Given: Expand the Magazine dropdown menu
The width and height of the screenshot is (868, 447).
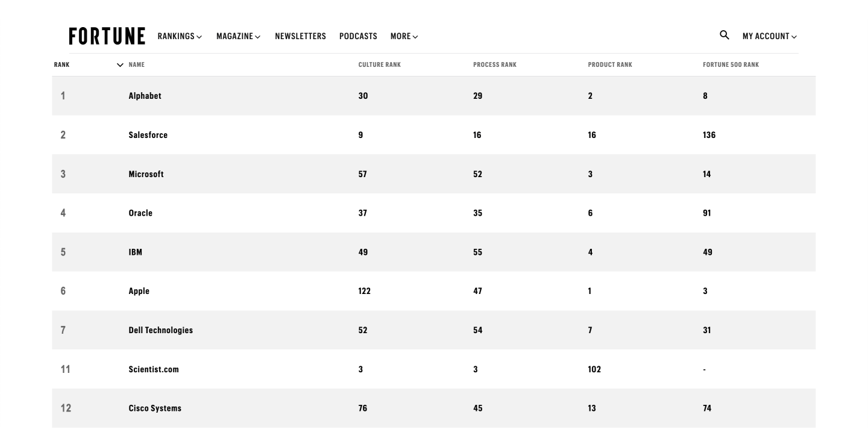Looking at the screenshot, I should point(239,37).
